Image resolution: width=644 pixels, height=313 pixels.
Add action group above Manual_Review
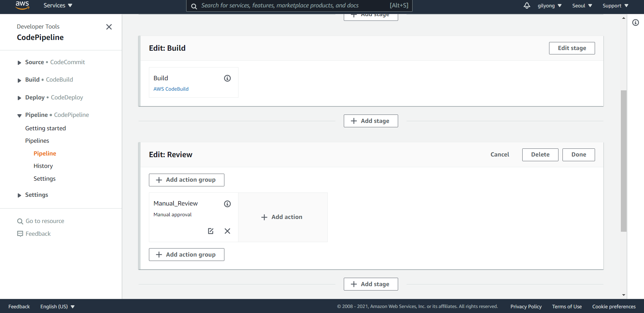pos(186,180)
